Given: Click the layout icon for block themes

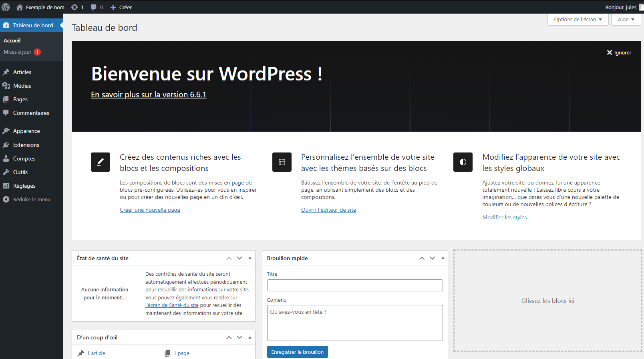Looking at the screenshot, I should click(282, 162).
